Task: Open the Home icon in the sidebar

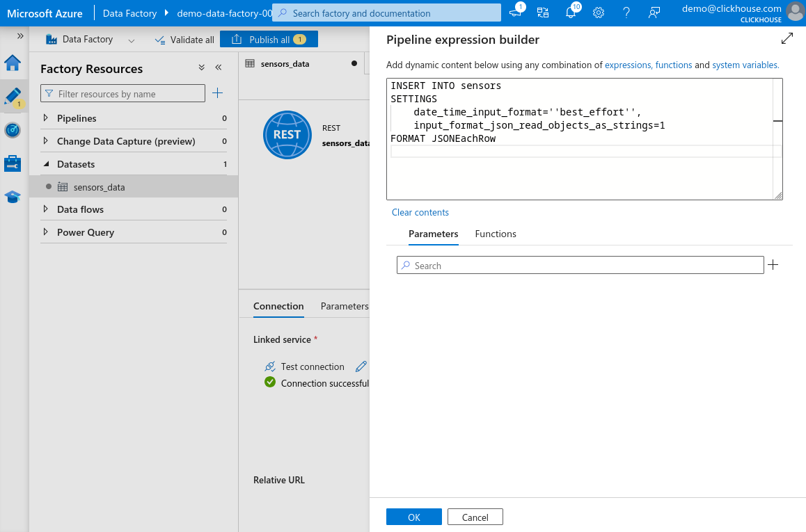Action: [13, 62]
